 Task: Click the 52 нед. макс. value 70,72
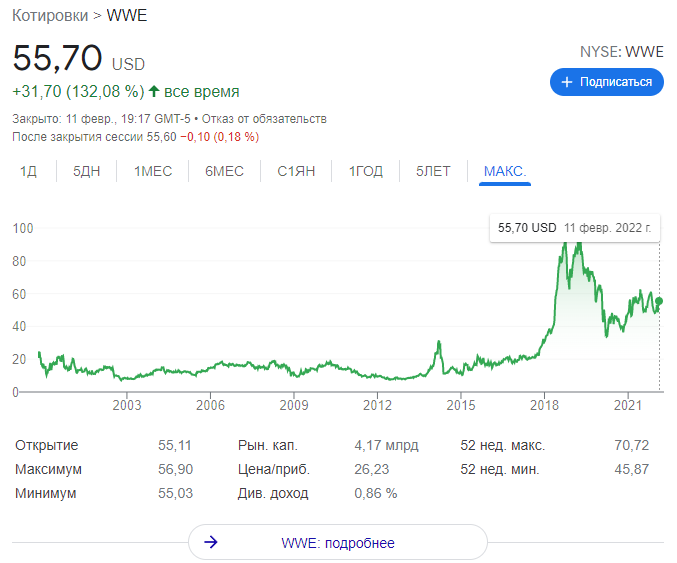[x=632, y=445]
